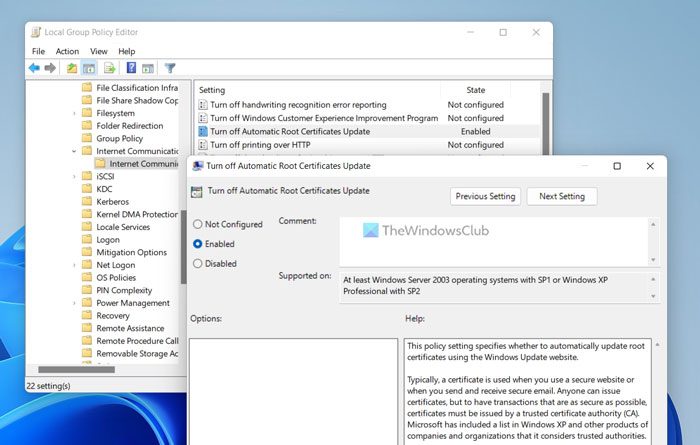Expand the iSCSI tree node
This screenshot has width=700, height=445.
point(74,176)
